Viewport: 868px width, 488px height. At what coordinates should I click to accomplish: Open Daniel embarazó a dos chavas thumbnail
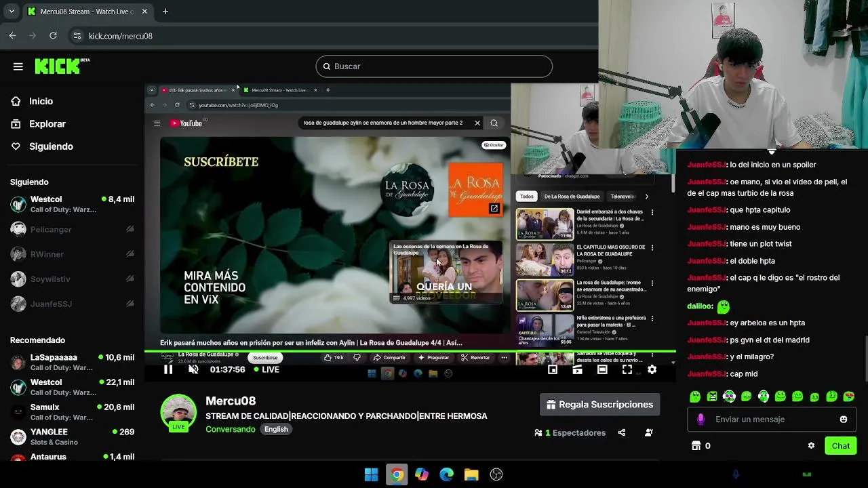pos(545,224)
